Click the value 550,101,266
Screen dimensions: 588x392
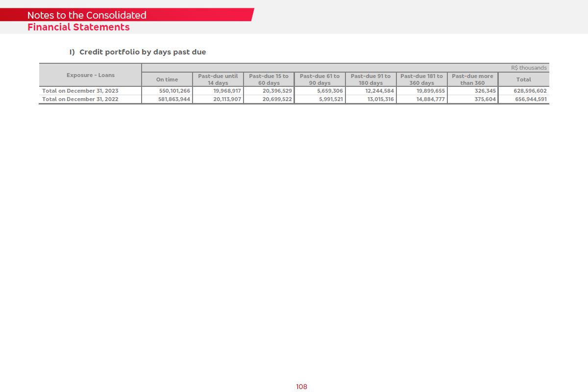click(174, 91)
